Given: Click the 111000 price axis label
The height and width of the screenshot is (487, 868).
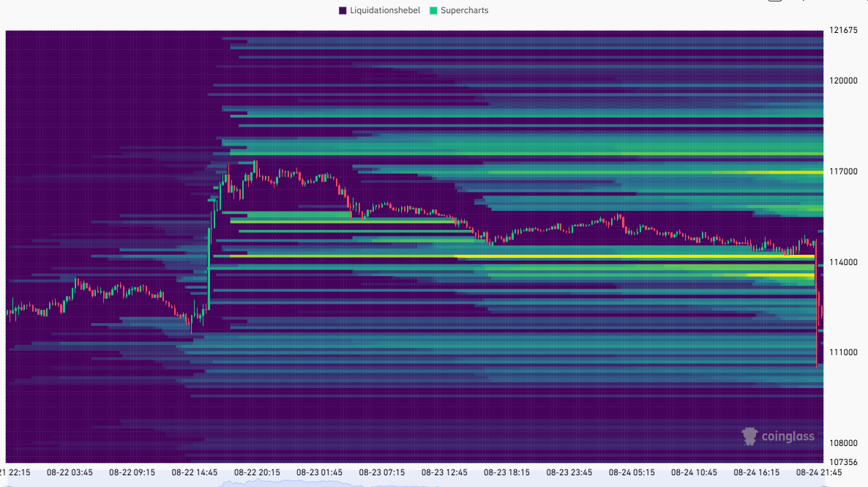Looking at the screenshot, I should coord(842,352).
